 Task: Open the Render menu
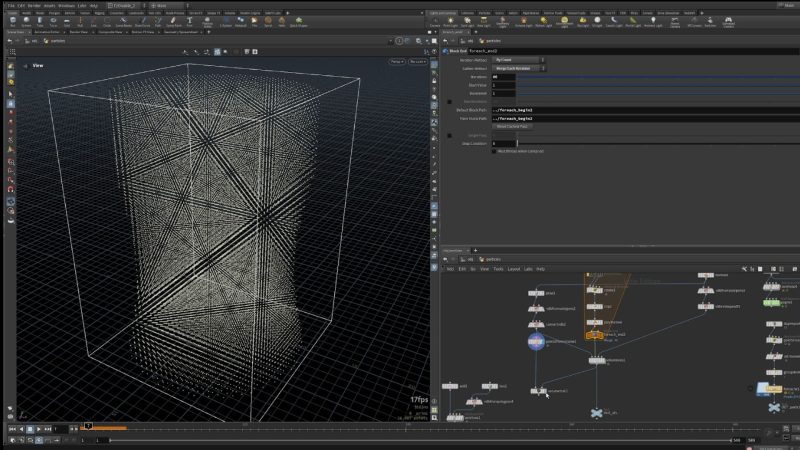pos(32,5)
